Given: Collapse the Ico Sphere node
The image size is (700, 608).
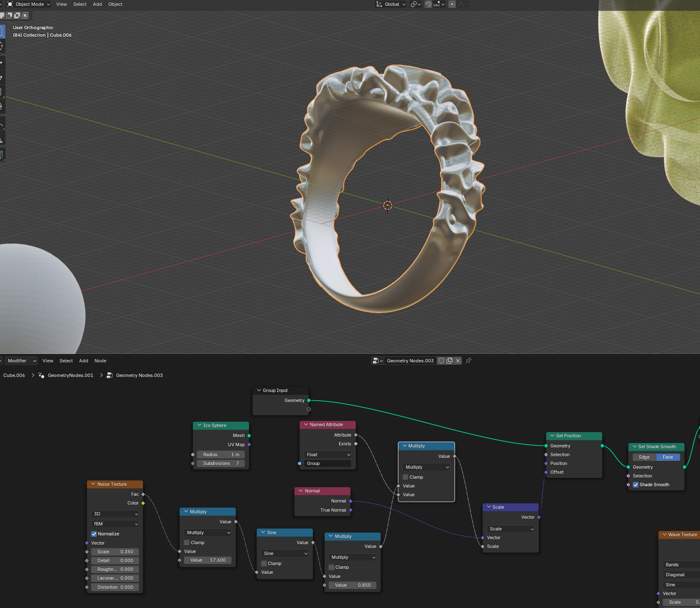Looking at the screenshot, I should point(199,425).
